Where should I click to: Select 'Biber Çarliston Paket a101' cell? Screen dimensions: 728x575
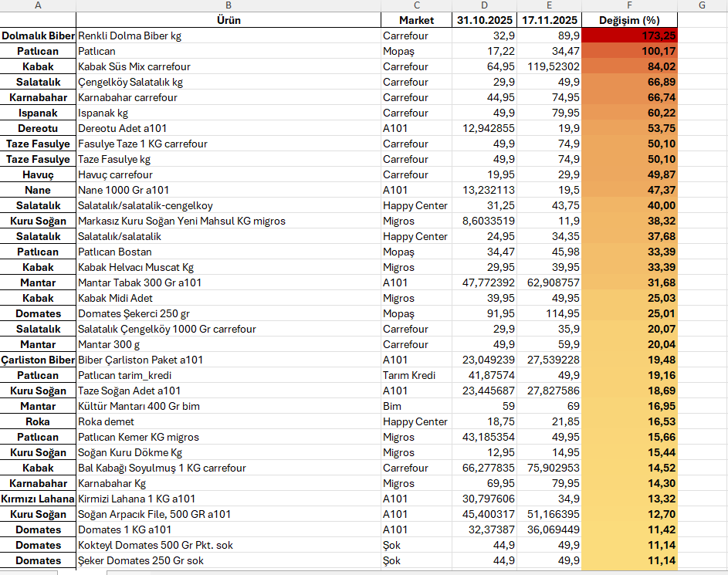[x=229, y=360]
